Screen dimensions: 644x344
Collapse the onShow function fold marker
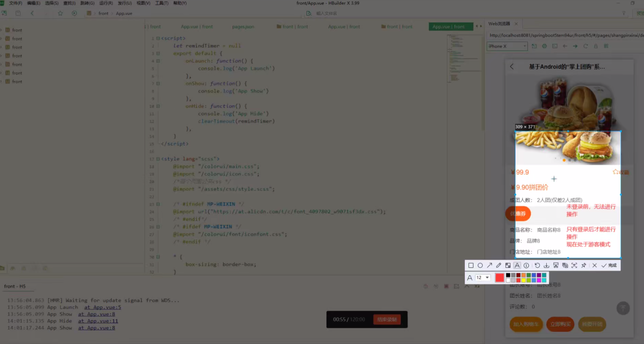pyautogui.click(x=158, y=84)
